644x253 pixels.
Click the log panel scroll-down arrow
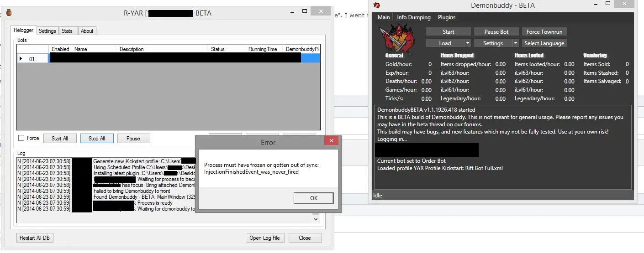316,219
